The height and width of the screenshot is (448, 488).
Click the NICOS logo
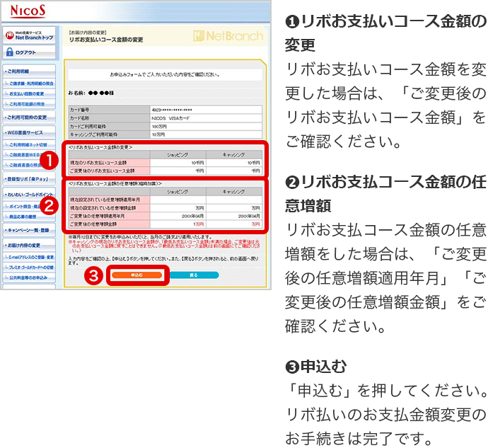(29, 11)
